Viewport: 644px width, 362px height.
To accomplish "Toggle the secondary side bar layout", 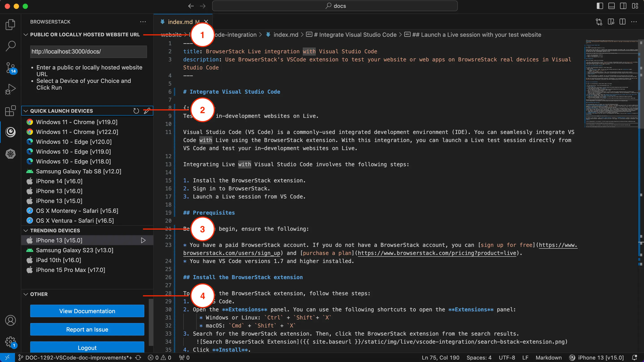I will pos(623,6).
